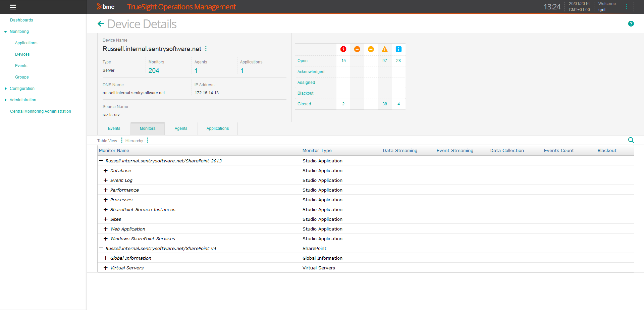The image size is (644, 310).
Task: Click the warning triangle severity icon
Action: coord(385,49)
